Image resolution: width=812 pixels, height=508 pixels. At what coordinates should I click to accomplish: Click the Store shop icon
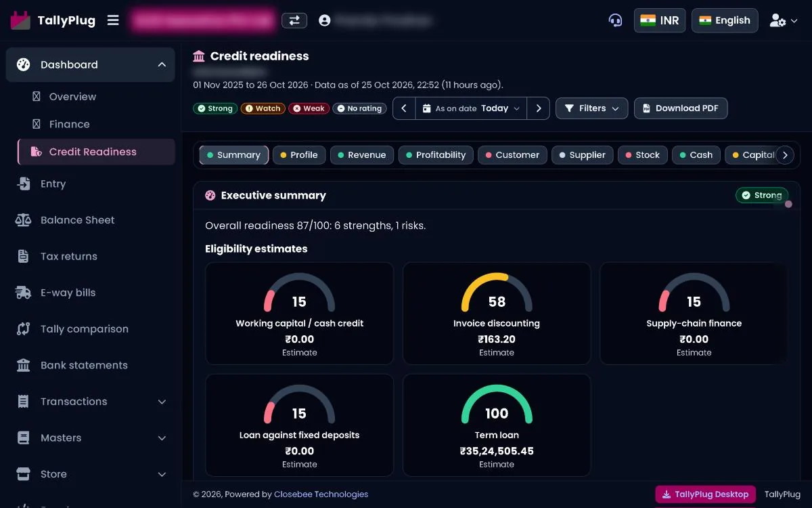[x=23, y=474]
